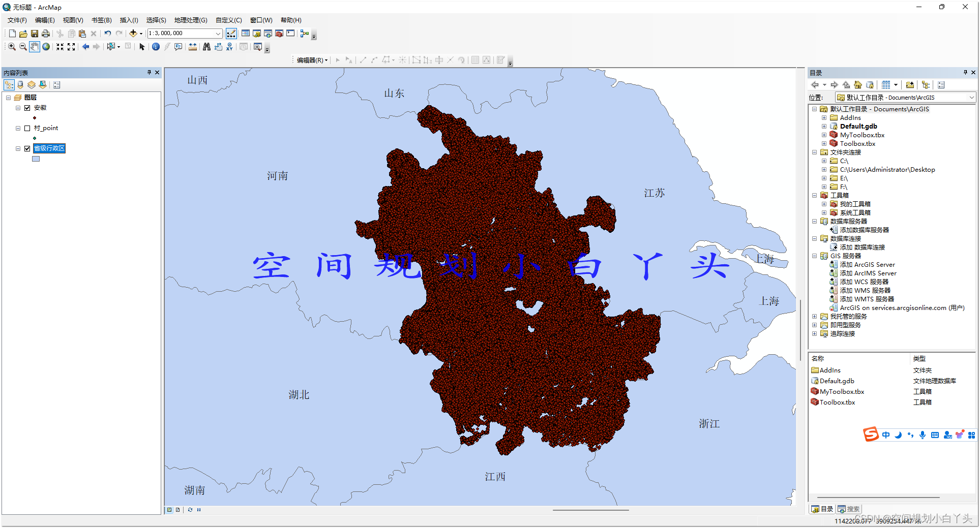Click Fixed Zoom In icon
The width and height of the screenshot is (980, 528).
pos(60,47)
